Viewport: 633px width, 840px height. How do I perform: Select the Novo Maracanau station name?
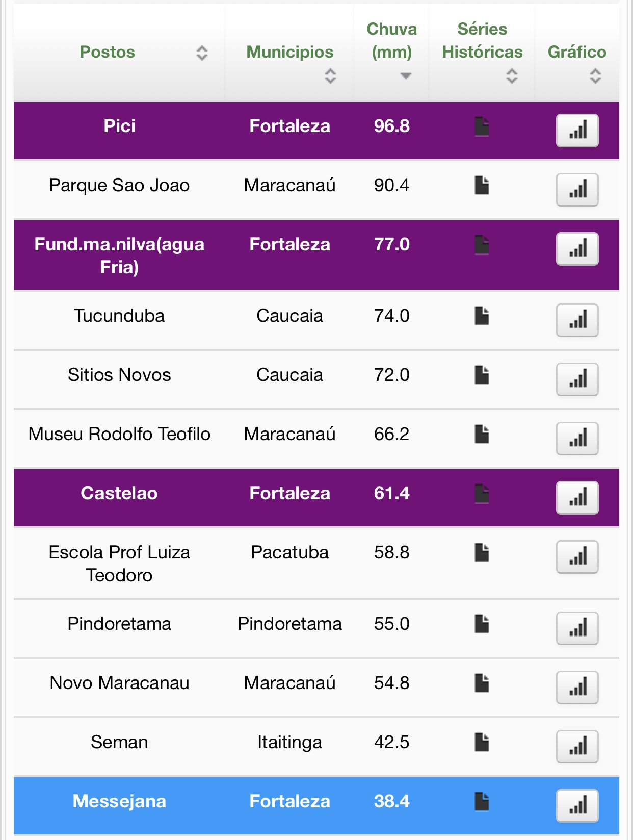pyautogui.click(x=119, y=683)
